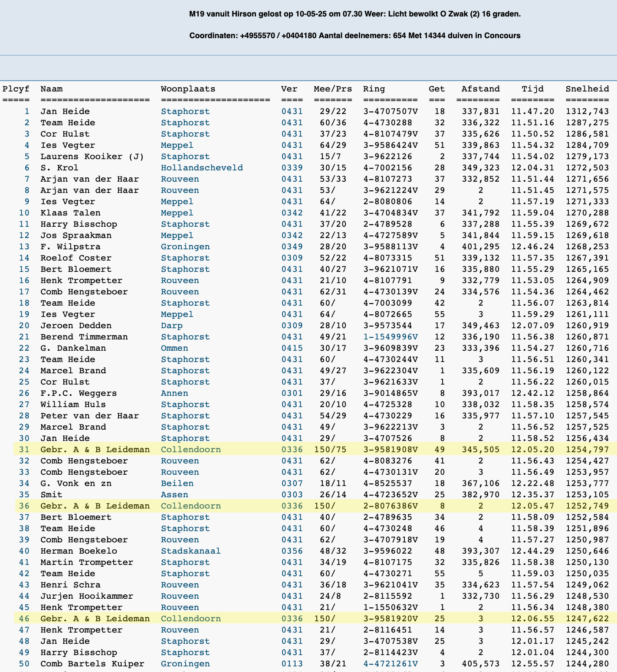Screen dimensions: 617x672
Task: Select the Coordinaten header line
Action: click(x=355, y=36)
